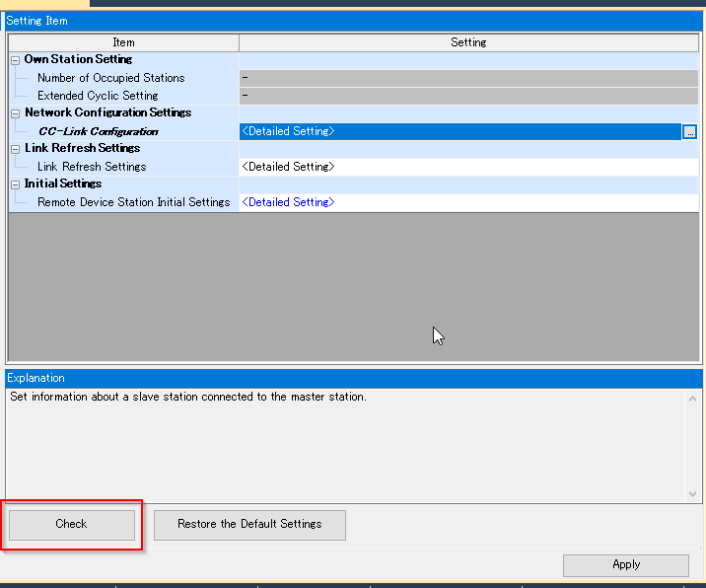This screenshot has height=588, width=706.
Task: Click the Explanation scrollbar up arrow
Action: pyautogui.click(x=692, y=399)
